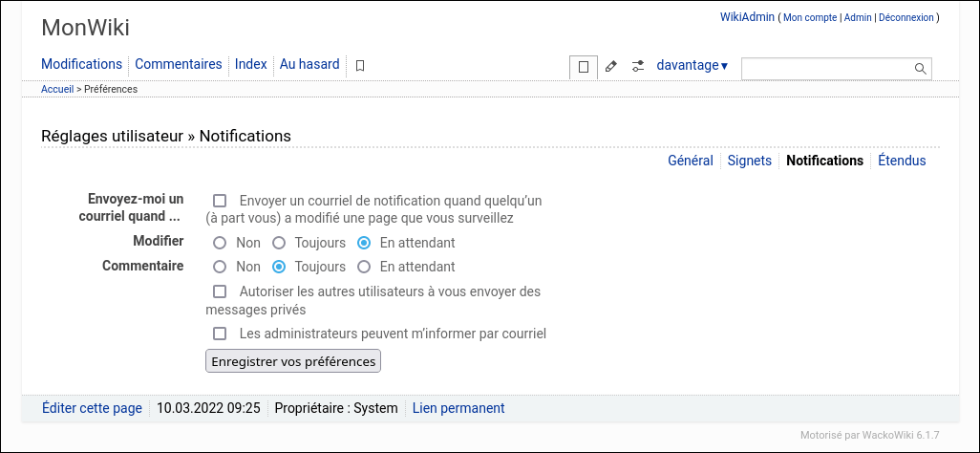Enable email notification for watched page changes
Viewport: 980px width, 453px height.
220,201
